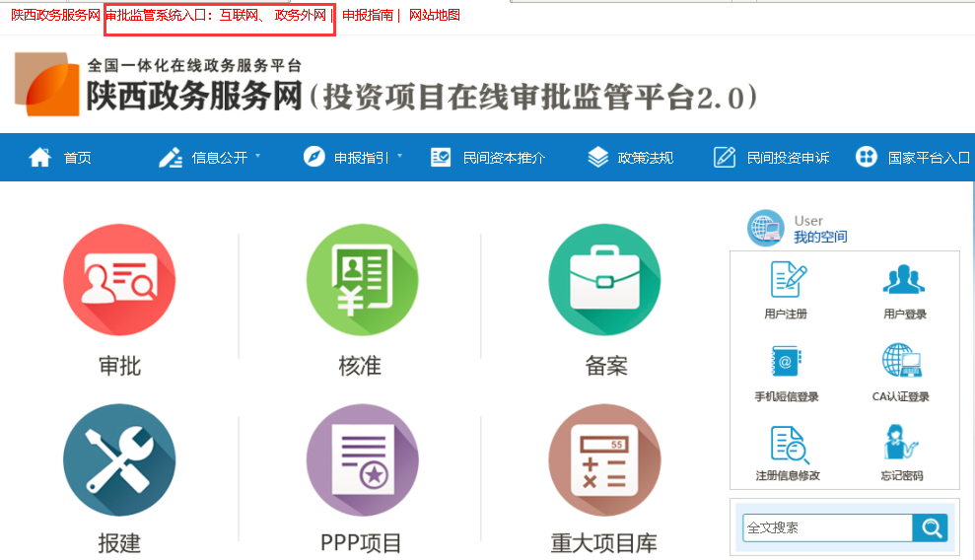Open 政策法规 menu item

(646, 158)
